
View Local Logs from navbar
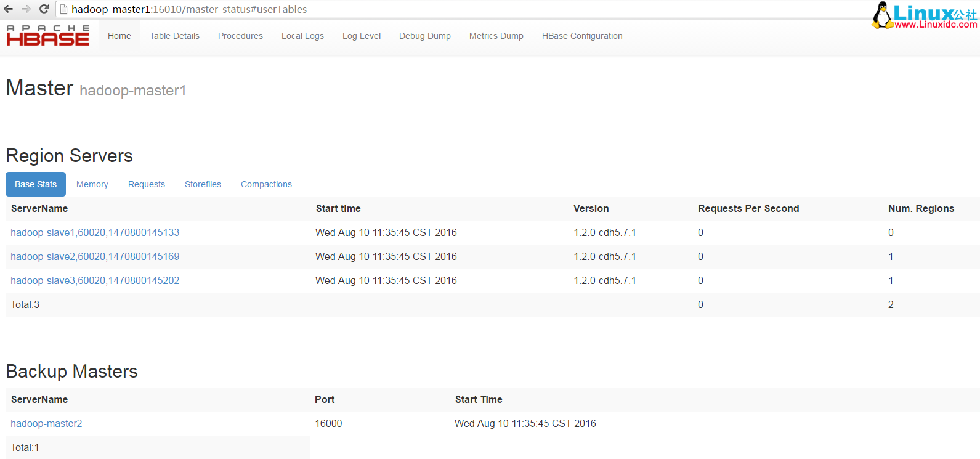click(x=302, y=36)
